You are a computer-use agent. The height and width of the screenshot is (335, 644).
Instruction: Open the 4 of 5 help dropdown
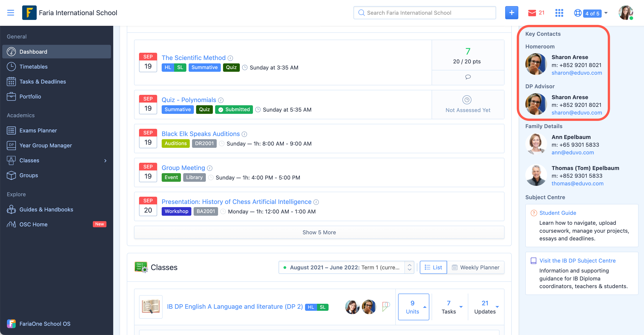[595, 13]
